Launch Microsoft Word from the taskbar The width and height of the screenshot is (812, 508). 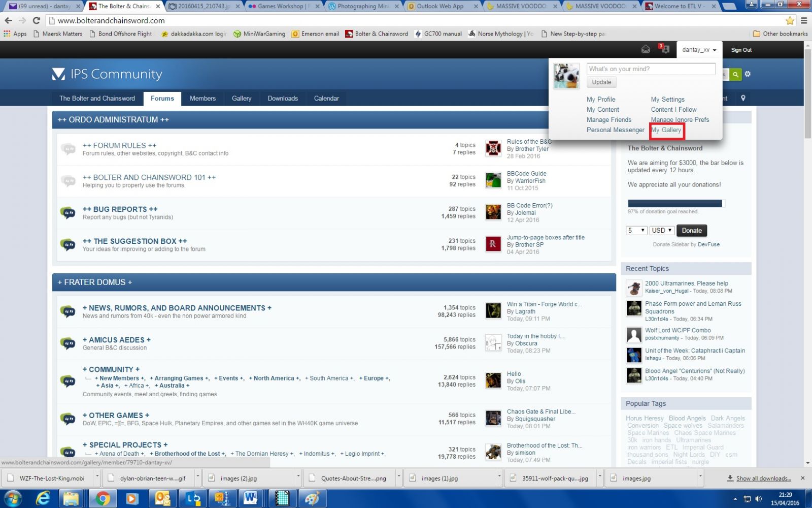point(250,498)
